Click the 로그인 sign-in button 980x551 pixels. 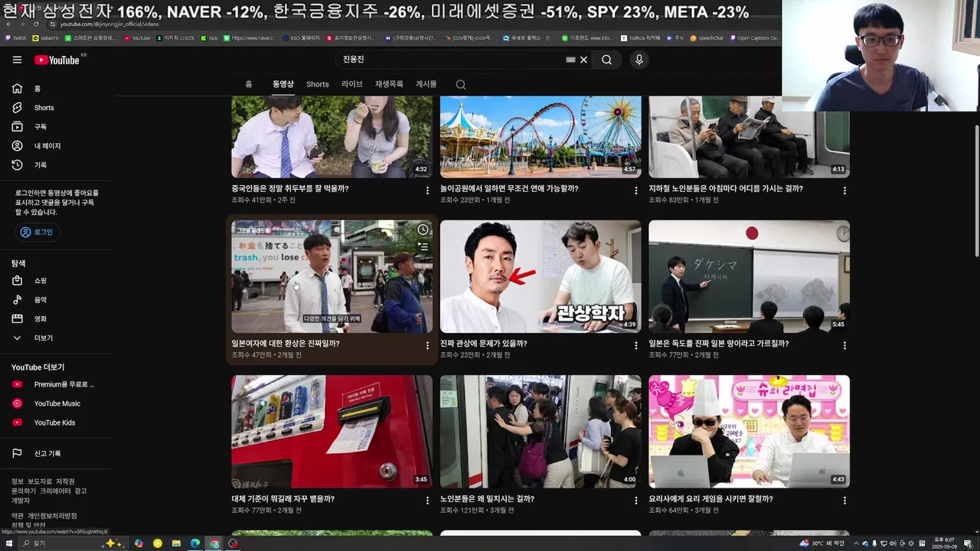coord(38,232)
